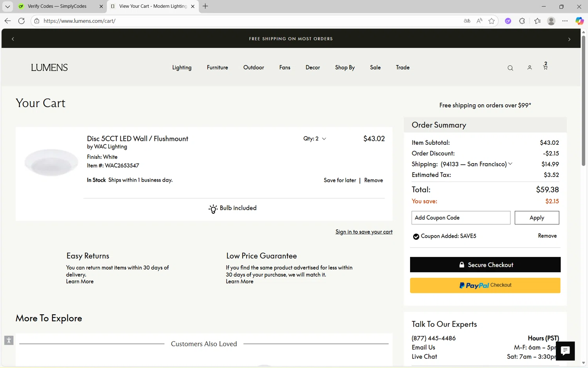Click the Secure Checkout button
This screenshot has width=588, height=368.
tap(485, 265)
